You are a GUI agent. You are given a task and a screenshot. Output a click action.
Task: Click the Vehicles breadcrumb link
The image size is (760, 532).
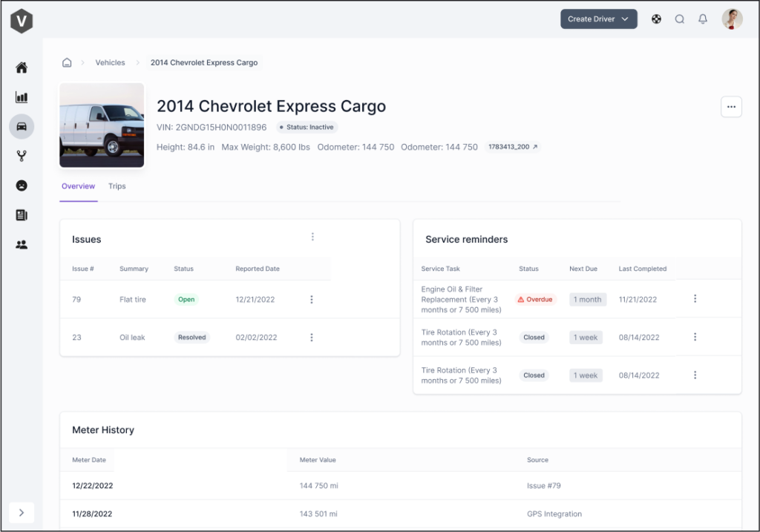tap(110, 63)
